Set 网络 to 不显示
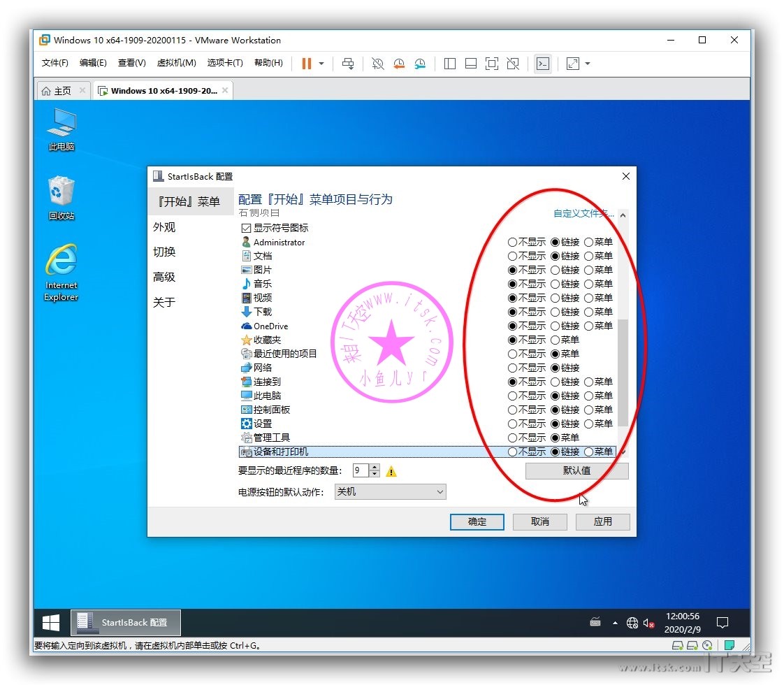The width and height of the screenshot is (784, 685). click(512, 368)
